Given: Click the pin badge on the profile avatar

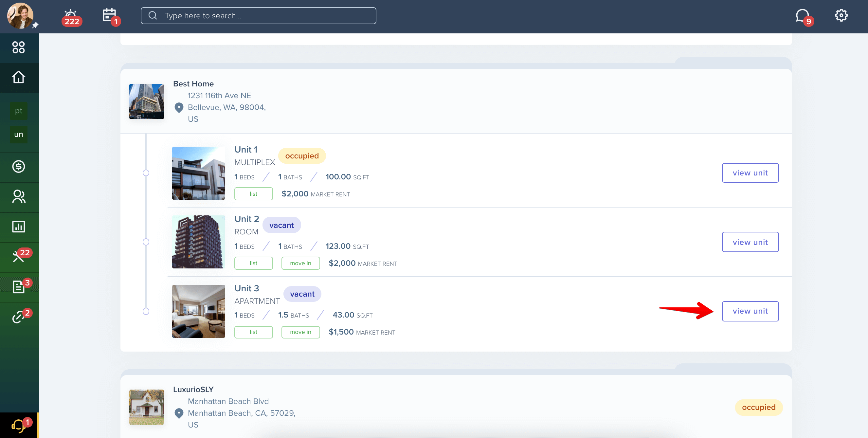Looking at the screenshot, I should click(x=35, y=25).
